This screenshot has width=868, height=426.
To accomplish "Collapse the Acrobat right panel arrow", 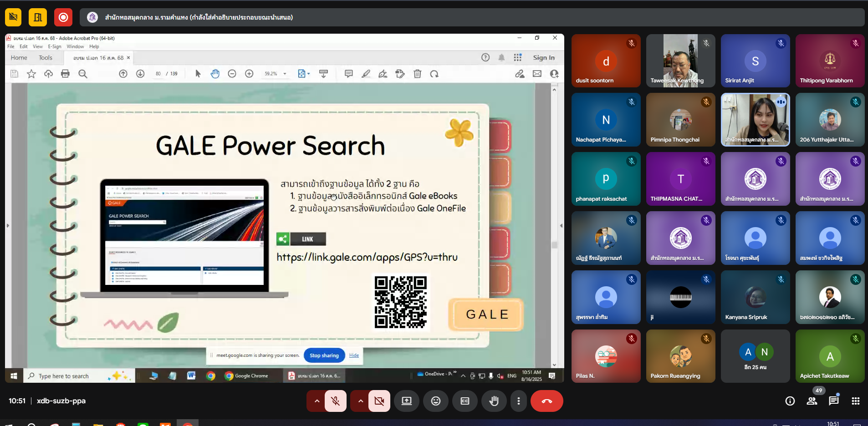I will point(561,225).
